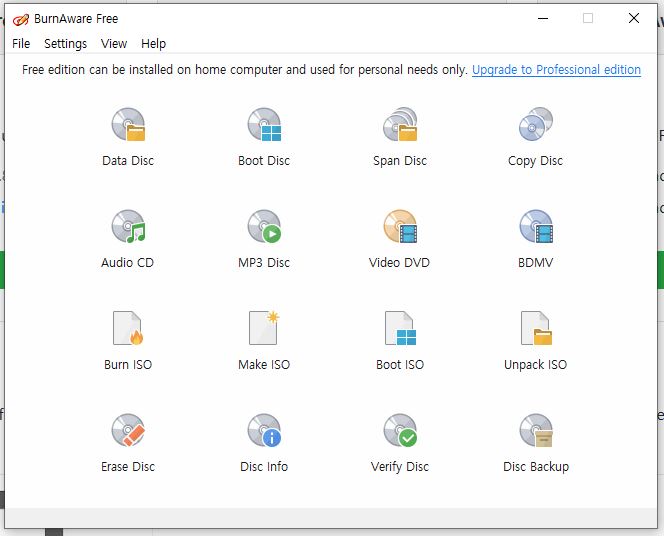The image size is (664, 536).
Task: Open the Unpack ISO icon
Action: click(536, 328)
